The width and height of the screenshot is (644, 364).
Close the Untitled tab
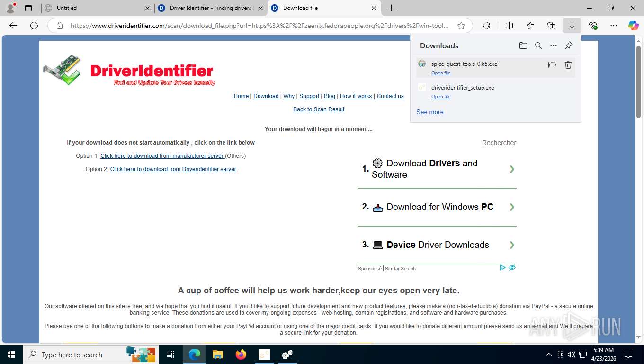click(x=147, y=8)
